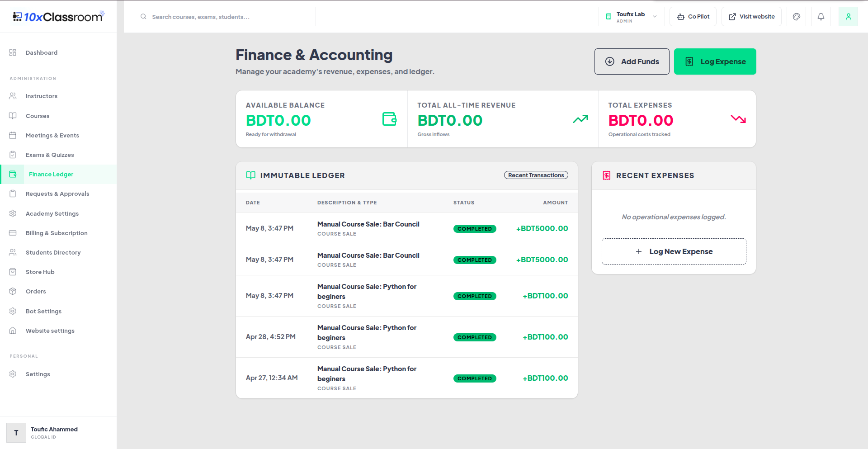Click the 10xClassroom logo
This screenshot has width=868, height=449.
[58, 17]
